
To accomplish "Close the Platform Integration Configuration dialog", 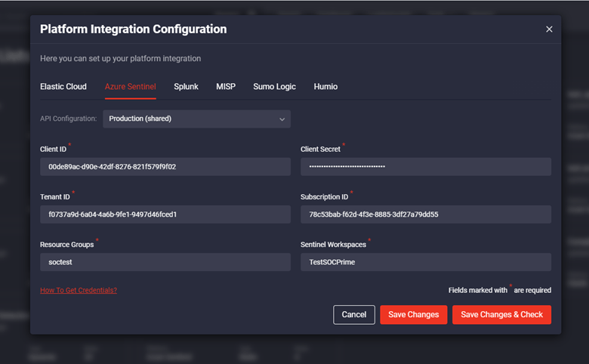I will coord(549,29).
